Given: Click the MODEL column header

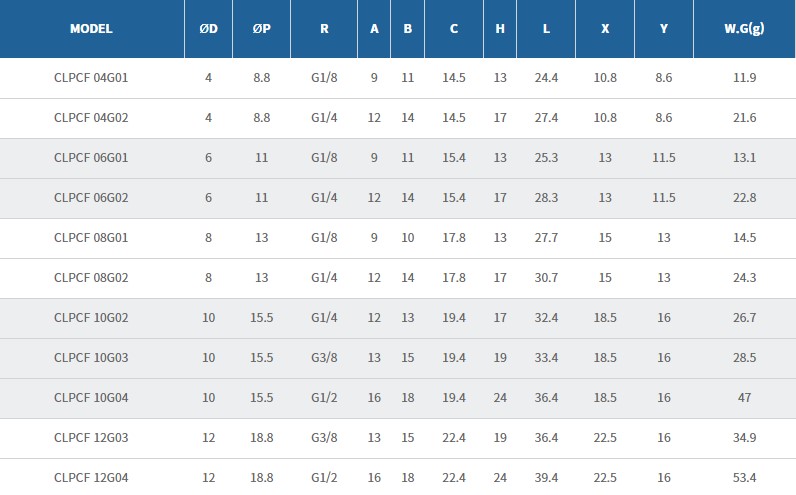Looking at the screenshot, I should [91, 29].
